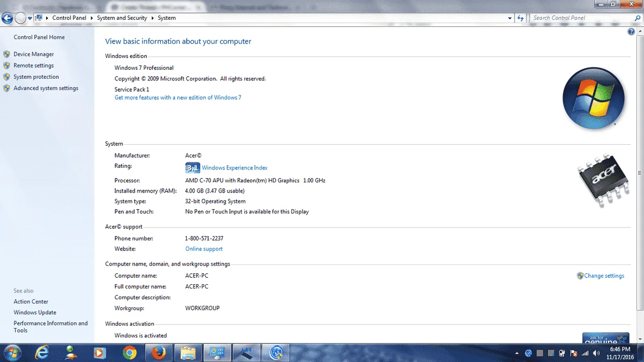Expand the arrow after System and Security breadcrumb
644x362 pixels.
coord(152,18)
